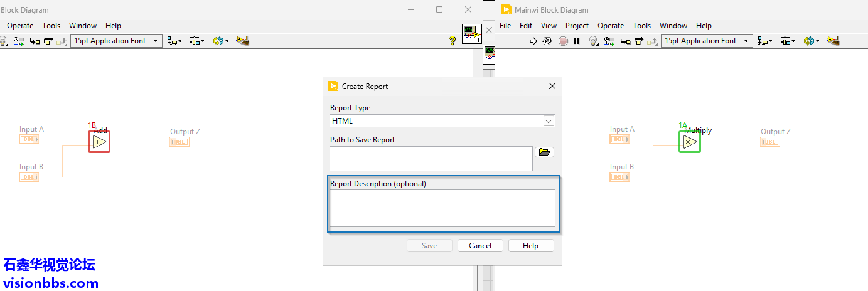This screenshot has height=291, width=868.
Task: Open the Project menu in Main.vi
Action: (x=576, y=26)
